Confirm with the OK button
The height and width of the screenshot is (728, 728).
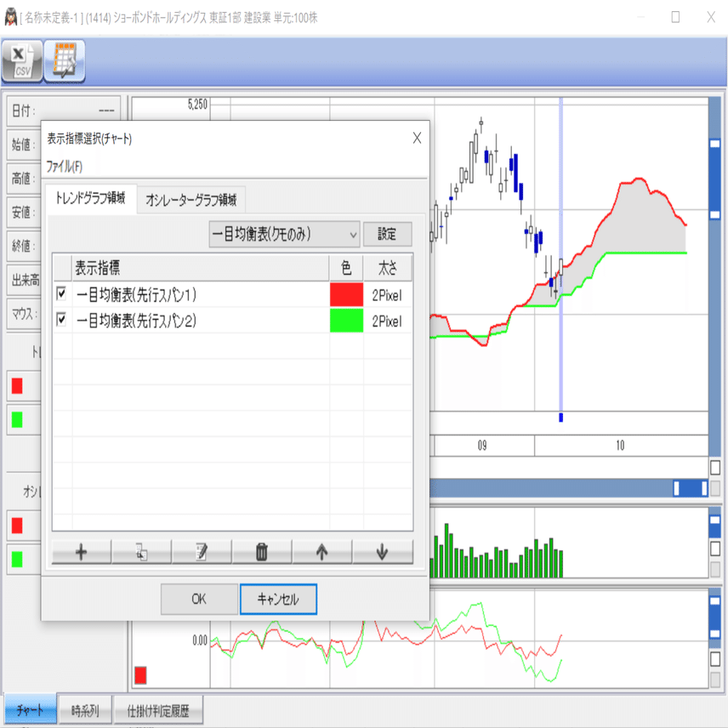pos(199,599)
